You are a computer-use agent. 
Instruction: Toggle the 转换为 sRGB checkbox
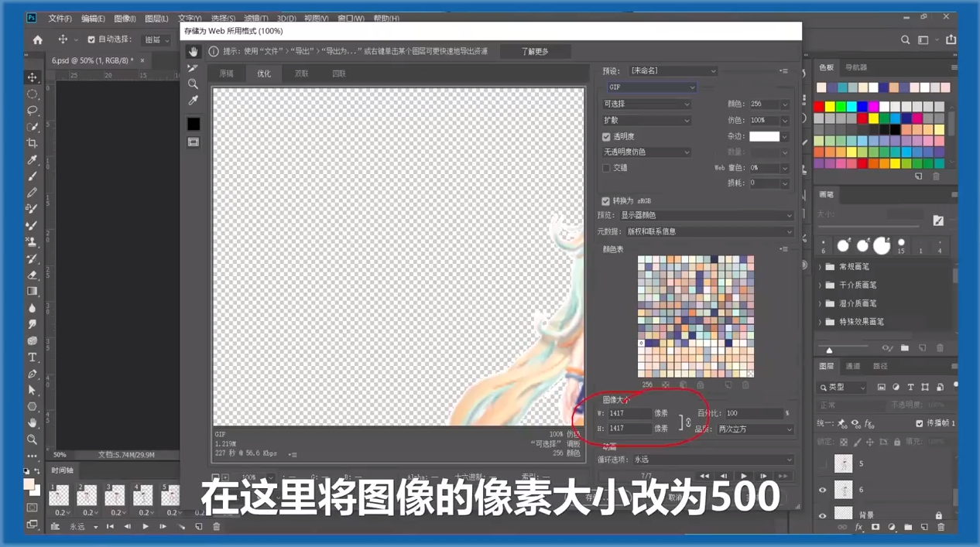[606, 201]
